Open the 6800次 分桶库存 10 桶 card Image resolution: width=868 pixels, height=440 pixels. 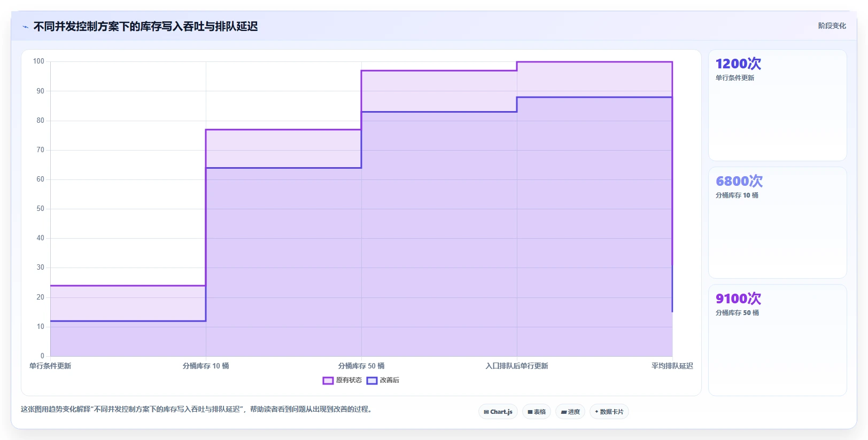[778, 223]
